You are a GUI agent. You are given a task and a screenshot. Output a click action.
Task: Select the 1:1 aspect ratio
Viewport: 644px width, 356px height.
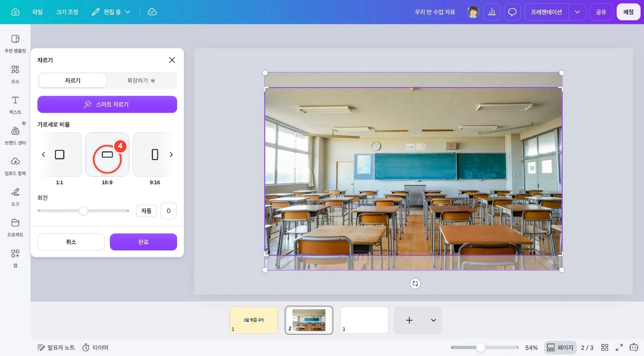pos(60,154)
